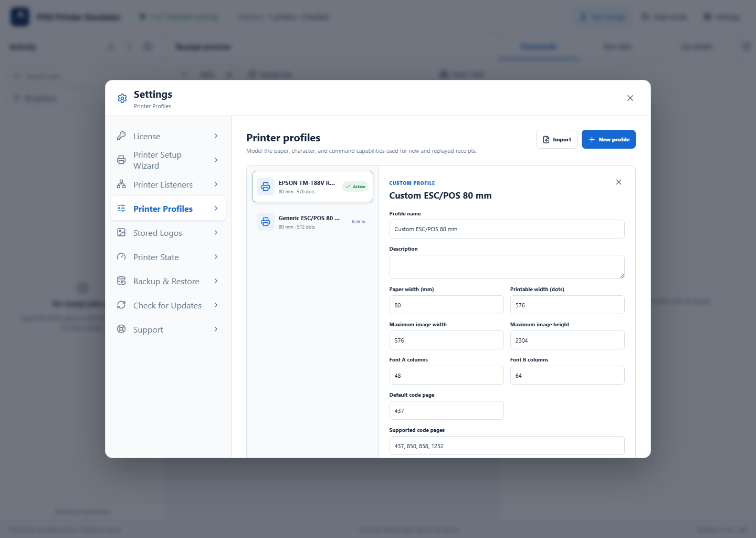The height and width of the screenshot is (538, 756).
Task: Click the Import file icon
Action: pyautogui.click(x=547, y=140)
